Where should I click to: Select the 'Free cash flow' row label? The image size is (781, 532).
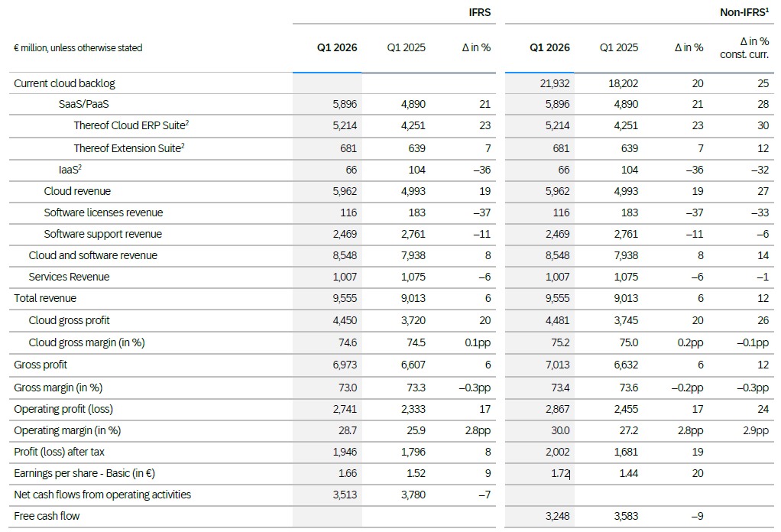tap(47, 516)
